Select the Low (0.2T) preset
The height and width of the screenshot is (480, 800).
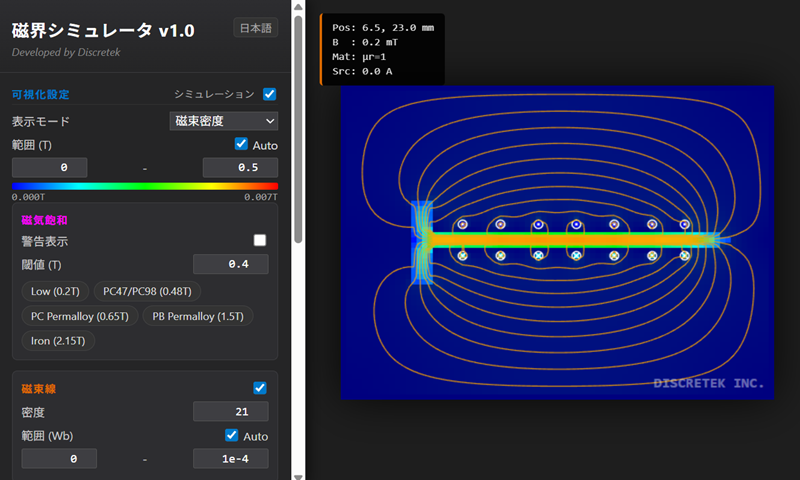pyautogui.click(x=55, y=291)
